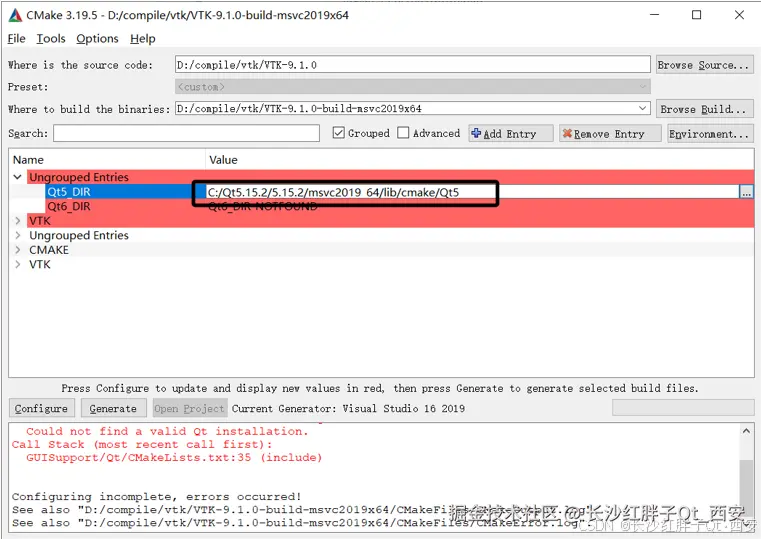761x539 pixels.
Task: Click Remove Entry button
Action: (x=610, y=133)
